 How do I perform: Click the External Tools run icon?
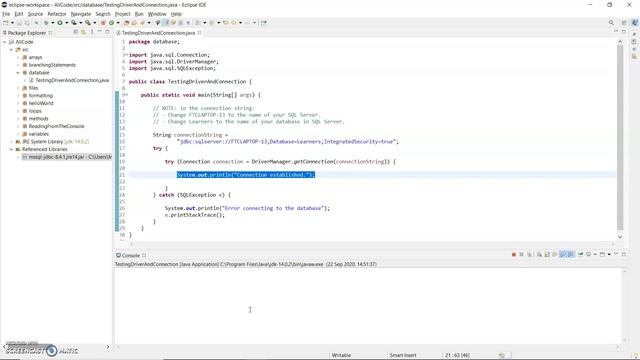(x=88, y=23)
